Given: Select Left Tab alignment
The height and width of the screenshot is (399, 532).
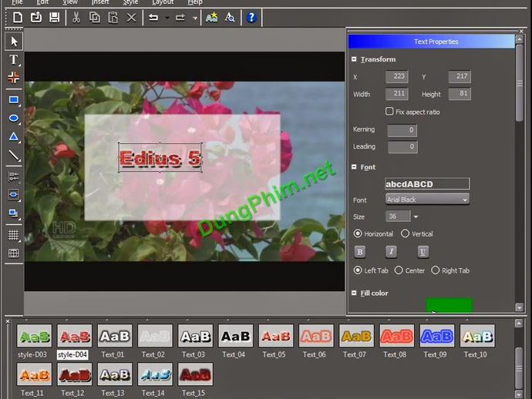Looking at the screenshot, I should click(x=357, y=270).
